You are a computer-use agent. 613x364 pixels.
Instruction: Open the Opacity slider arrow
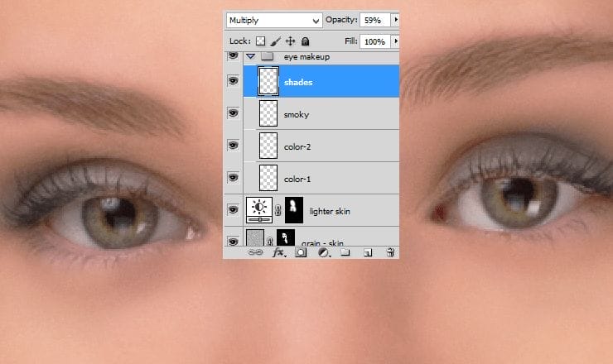395,19
